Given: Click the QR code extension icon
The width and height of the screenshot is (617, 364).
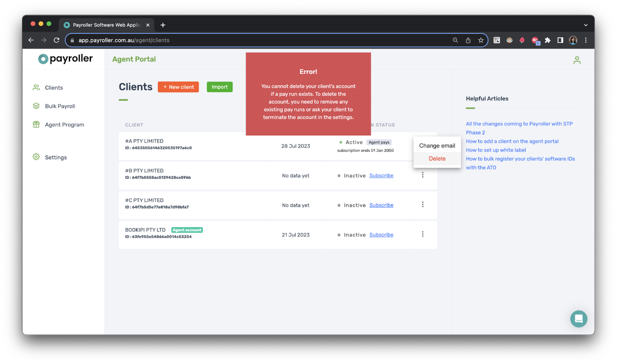Looking at the screenshot, I should (x=497, y=40).
